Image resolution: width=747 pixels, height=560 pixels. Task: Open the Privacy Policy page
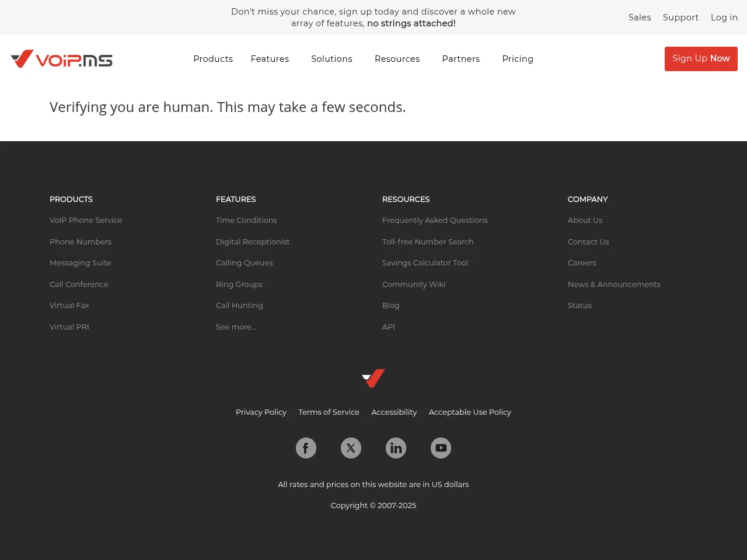(x=261, y=412)
